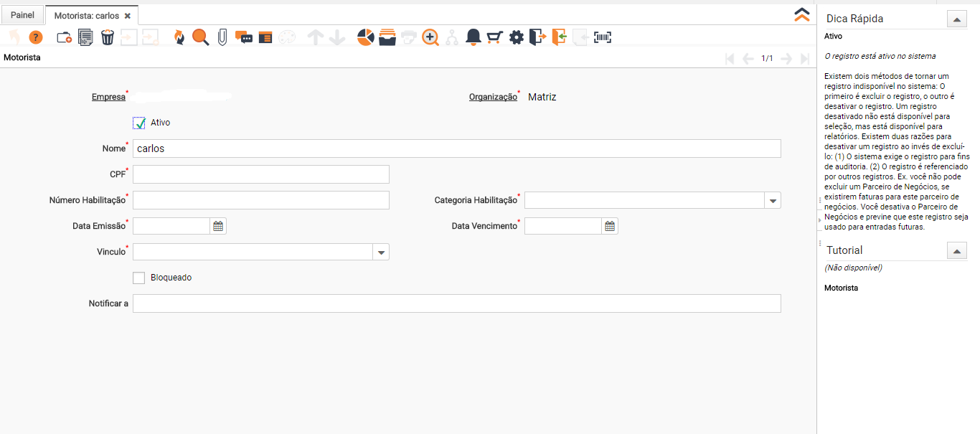Click the gear Process icon
This screenshot has height=434, width=980.
coord(517,37)
